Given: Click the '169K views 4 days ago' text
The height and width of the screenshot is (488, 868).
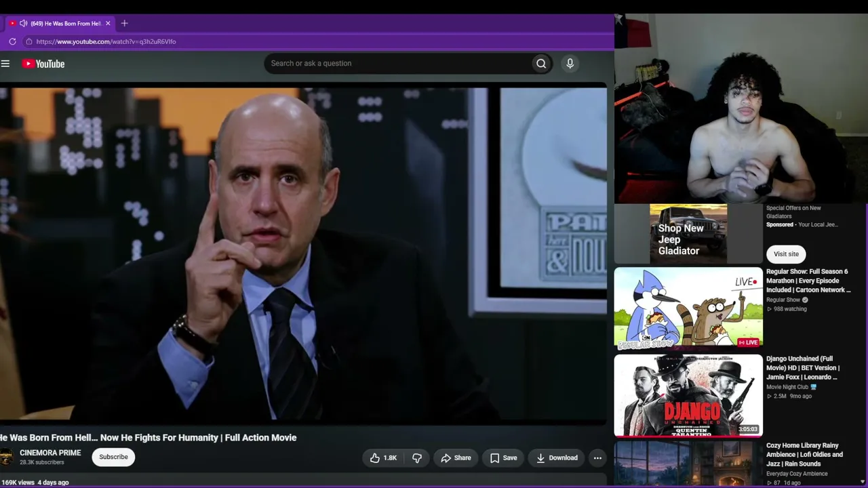Looking at the screenshot, I should tap(35, 483).
